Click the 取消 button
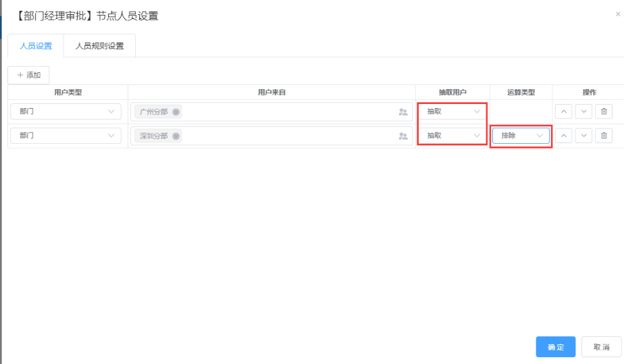The width and height of the screenshot is (624, 364). 601,347
